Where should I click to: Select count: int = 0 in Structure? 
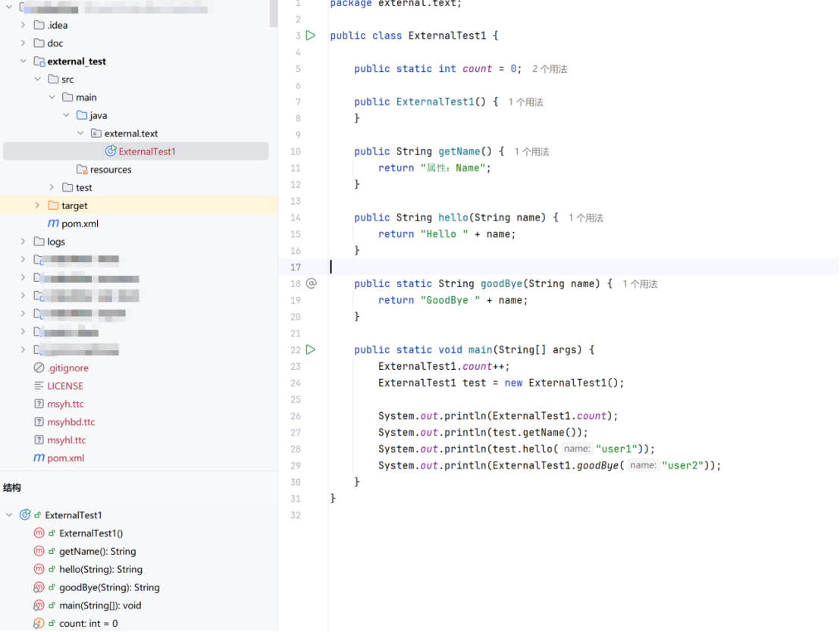89,624
